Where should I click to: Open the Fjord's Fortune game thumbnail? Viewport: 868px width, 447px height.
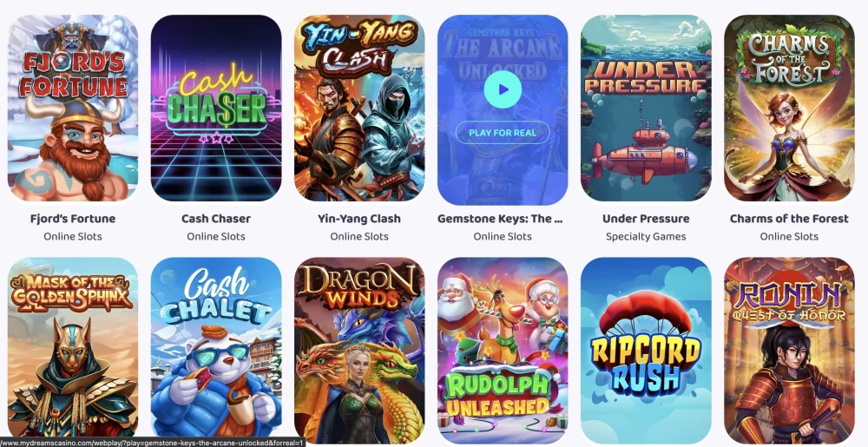point(73,108)
